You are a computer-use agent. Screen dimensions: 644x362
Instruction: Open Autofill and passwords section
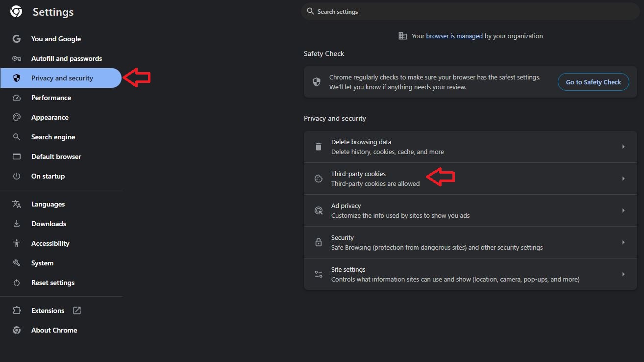(66, 58)
